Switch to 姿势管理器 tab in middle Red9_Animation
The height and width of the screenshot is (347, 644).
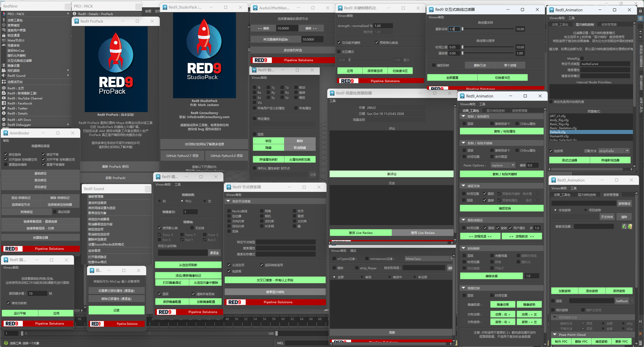pos(519,111)
